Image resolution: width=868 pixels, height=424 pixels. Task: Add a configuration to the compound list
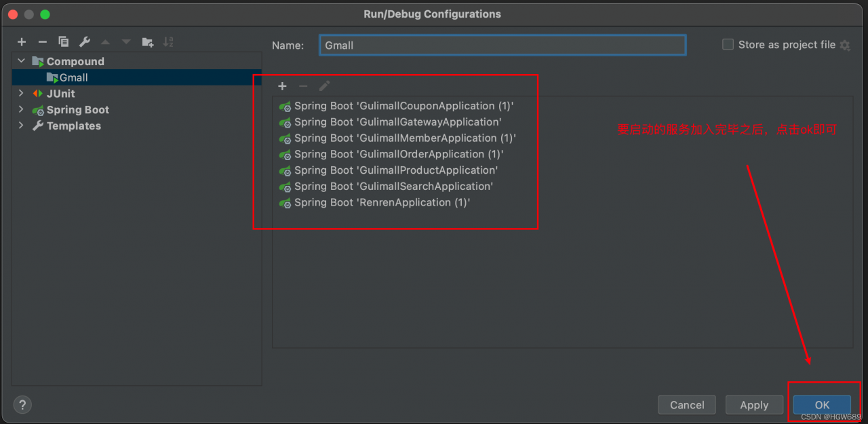(x=283, y=86)
